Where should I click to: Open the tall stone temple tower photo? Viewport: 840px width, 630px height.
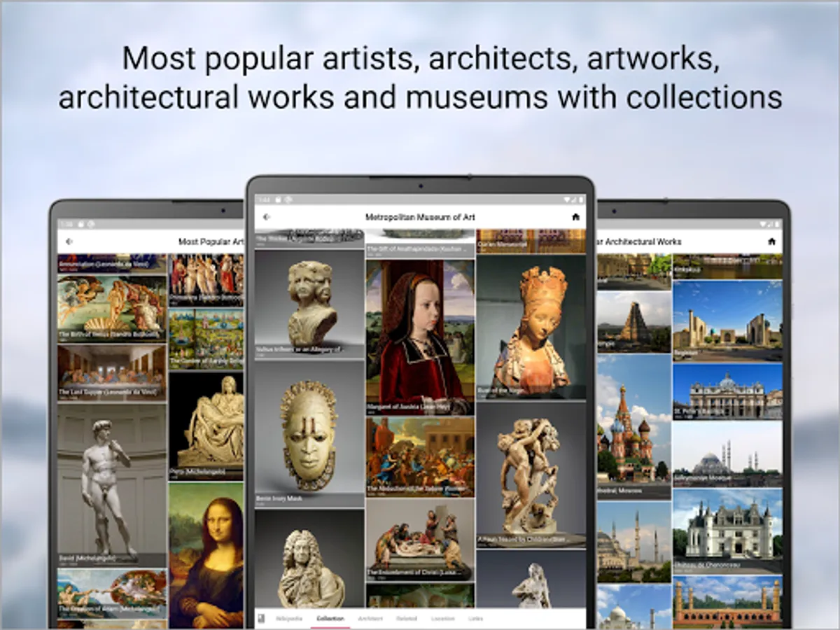click(x=633, y=322)
